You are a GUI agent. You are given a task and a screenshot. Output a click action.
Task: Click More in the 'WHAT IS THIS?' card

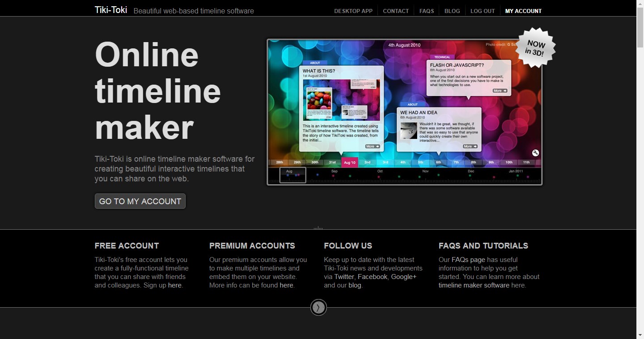pos(373,146)
